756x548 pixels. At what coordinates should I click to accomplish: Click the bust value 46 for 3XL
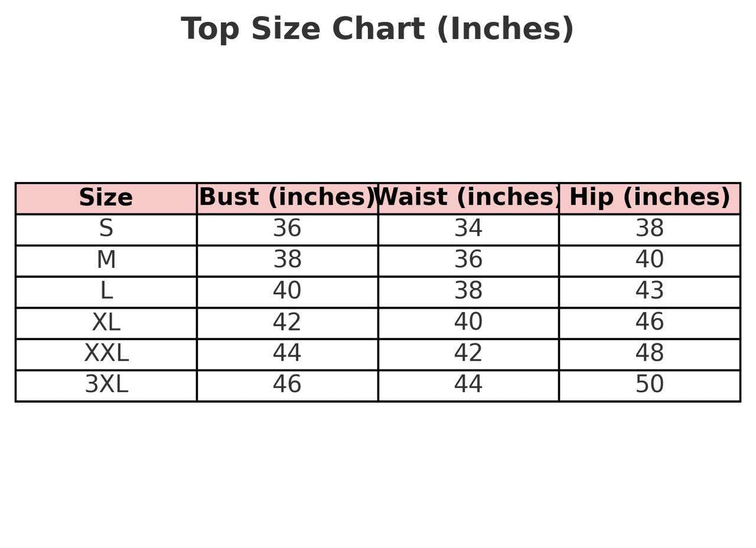point(287,385)
